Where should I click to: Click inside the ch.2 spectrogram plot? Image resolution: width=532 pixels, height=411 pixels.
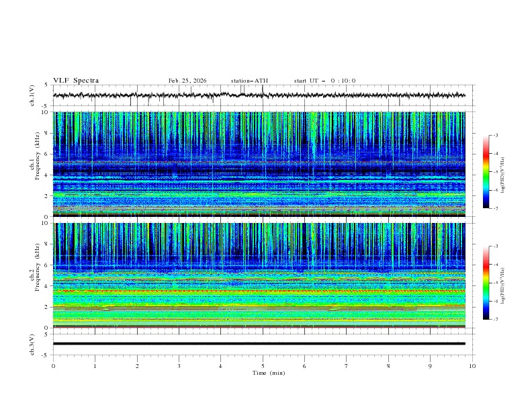click(263, 275)
